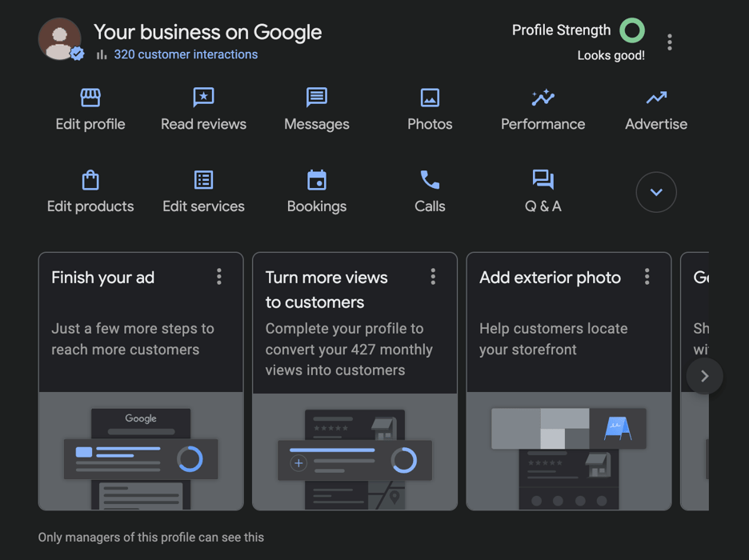The height and width of the screenshot is (560, 749).
Task: Click the Q & A label
Action: 543,206
